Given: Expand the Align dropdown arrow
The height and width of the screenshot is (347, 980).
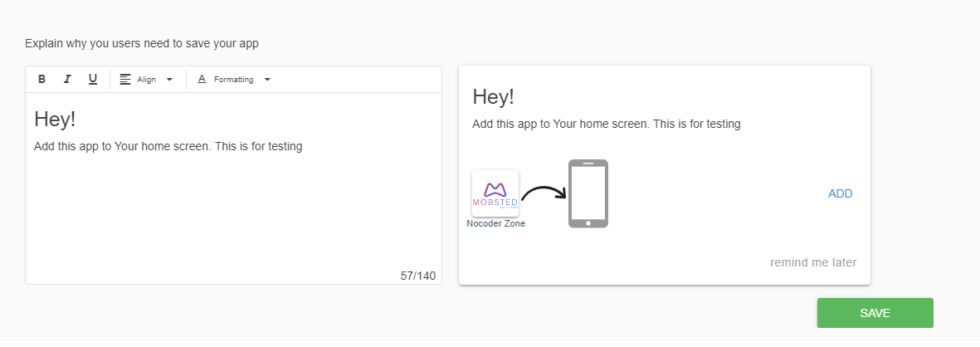Looking at the screenshot, I should [169, 80].
